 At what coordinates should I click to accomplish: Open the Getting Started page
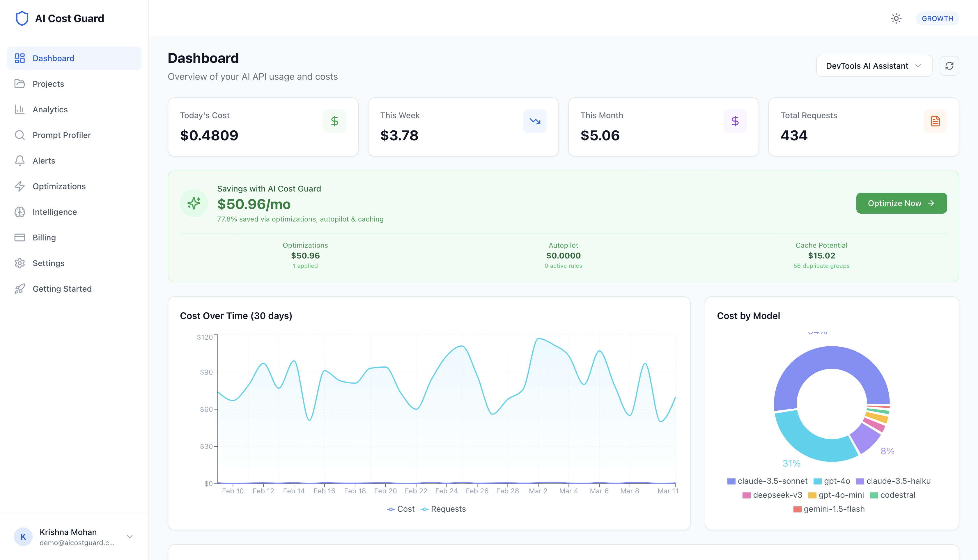pyautogui.click(x=20, y=288)
